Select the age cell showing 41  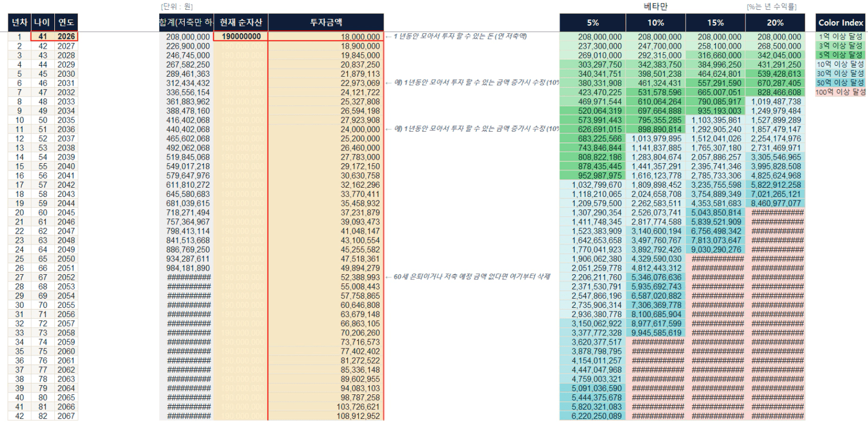(x=42, y=36)
